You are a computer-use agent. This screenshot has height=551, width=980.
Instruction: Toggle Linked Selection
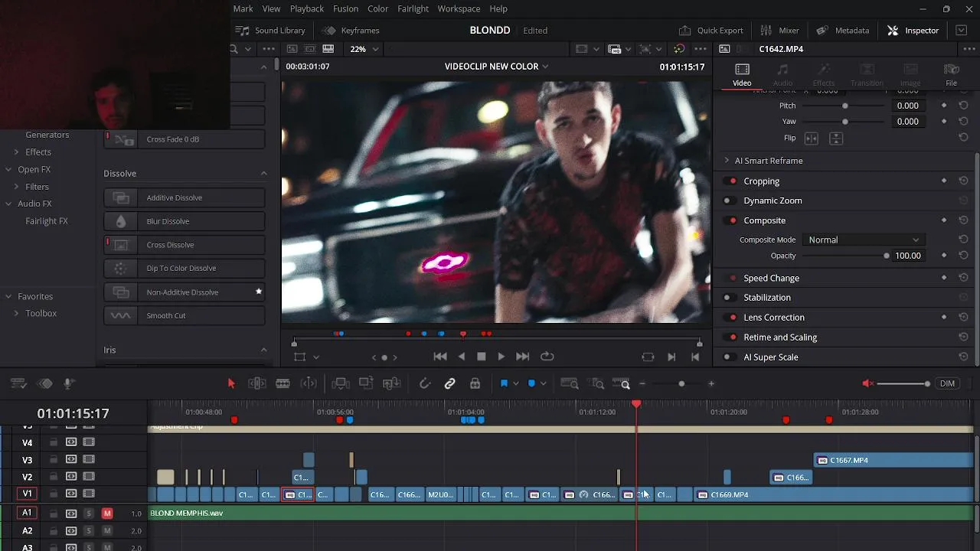(x=450, y=383)
